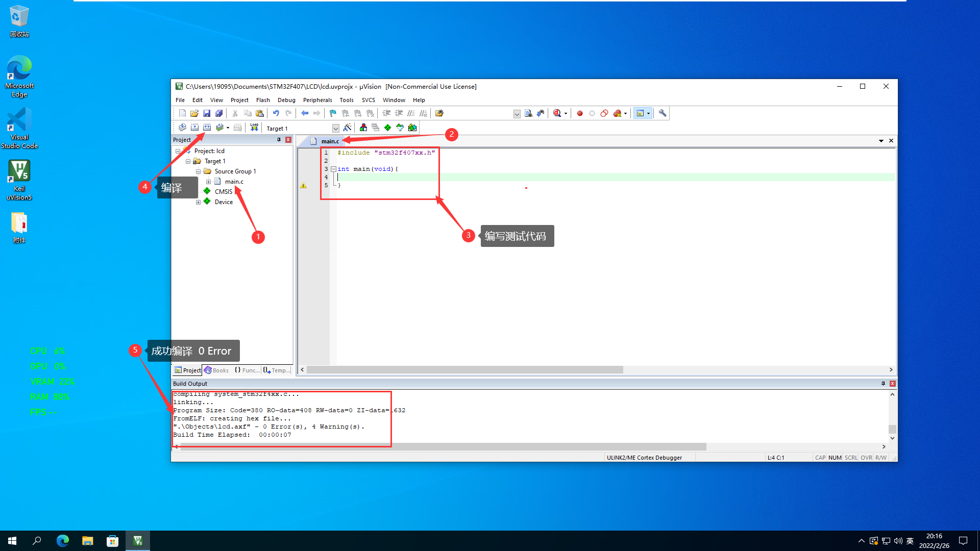Switch to the Books tab
Image resolution: width=980 pixels, height=551 pixels.
(x=216, y=370)
